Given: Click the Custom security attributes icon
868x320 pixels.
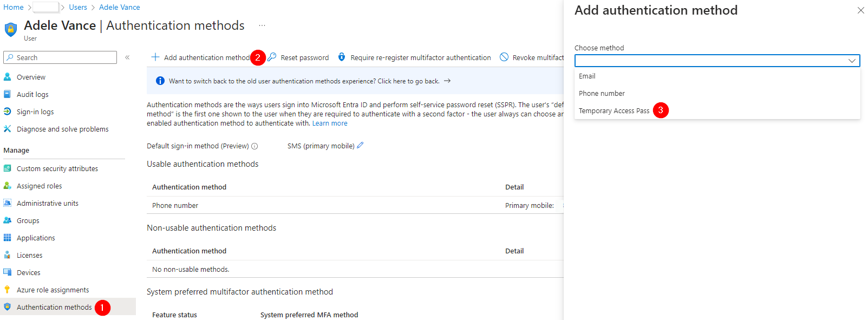Looking at the screenshot, I should tap(7, 168).
